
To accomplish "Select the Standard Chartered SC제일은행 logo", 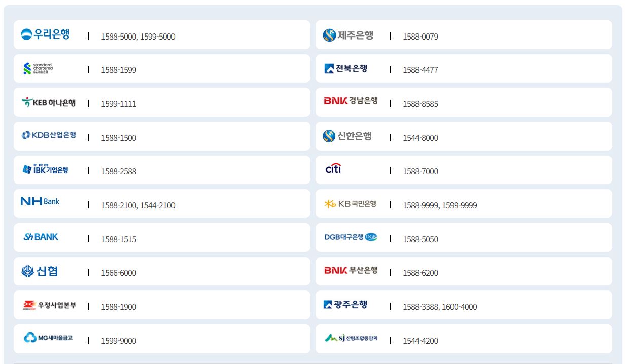I will 38,68.
